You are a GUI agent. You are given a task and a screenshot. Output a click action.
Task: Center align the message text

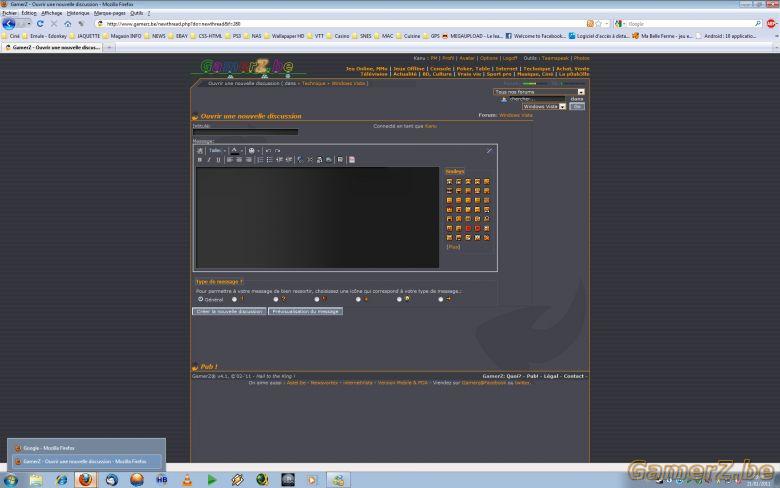239,160
